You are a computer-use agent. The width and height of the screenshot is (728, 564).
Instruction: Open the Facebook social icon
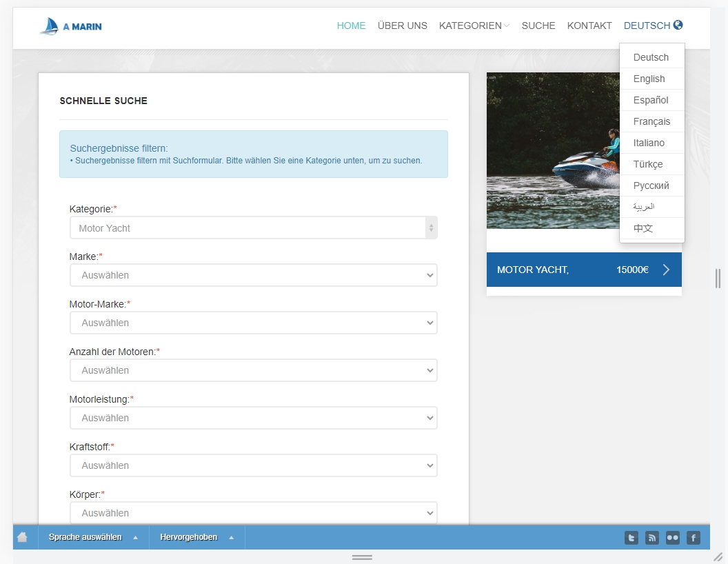(x=693, y=538)
